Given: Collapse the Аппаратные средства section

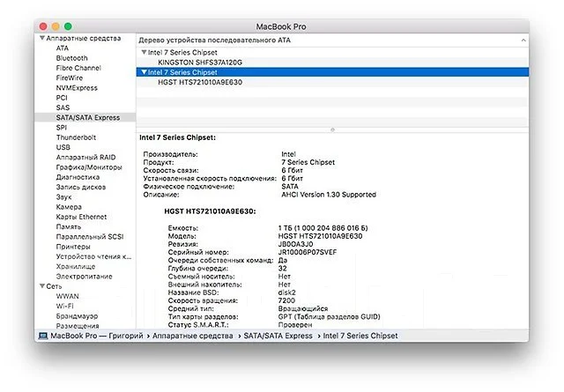Looking at the screenshot, I should click(42, 38).
